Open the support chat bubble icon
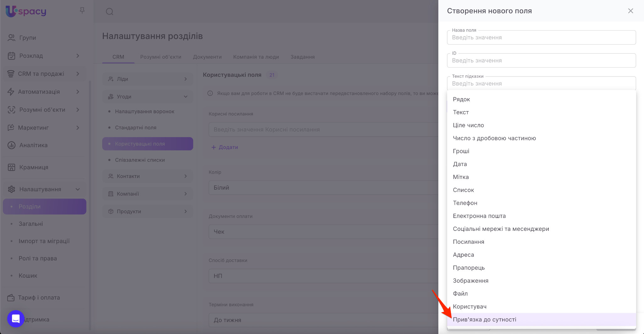Screen dimensions: 644x334 pyautogui.click(x=16, y=319)
